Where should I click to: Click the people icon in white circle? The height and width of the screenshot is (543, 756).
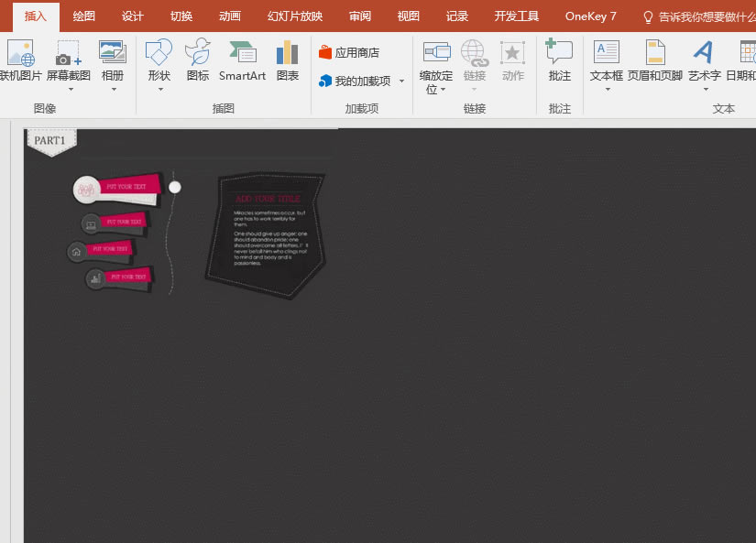click(x=86, y=190)
